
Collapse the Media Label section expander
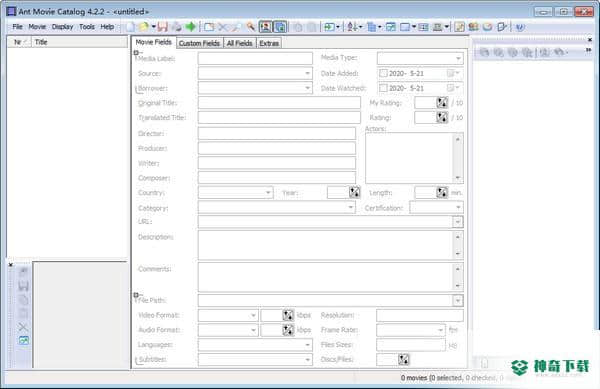coord(136,52)
